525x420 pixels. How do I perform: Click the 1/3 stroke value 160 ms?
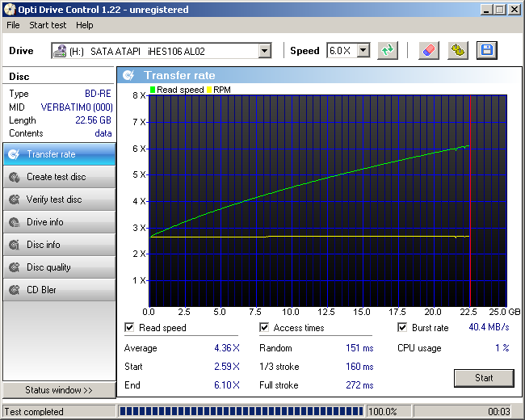359,367
